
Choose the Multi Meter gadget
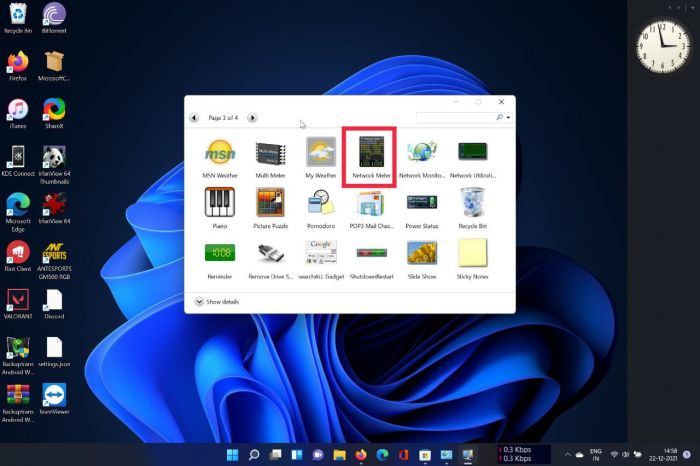[270, 157]
